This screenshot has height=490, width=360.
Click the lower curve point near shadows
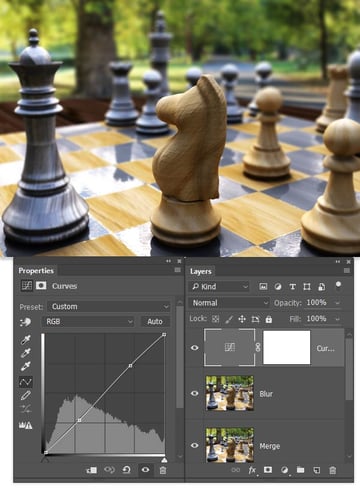tap(79, 420)
